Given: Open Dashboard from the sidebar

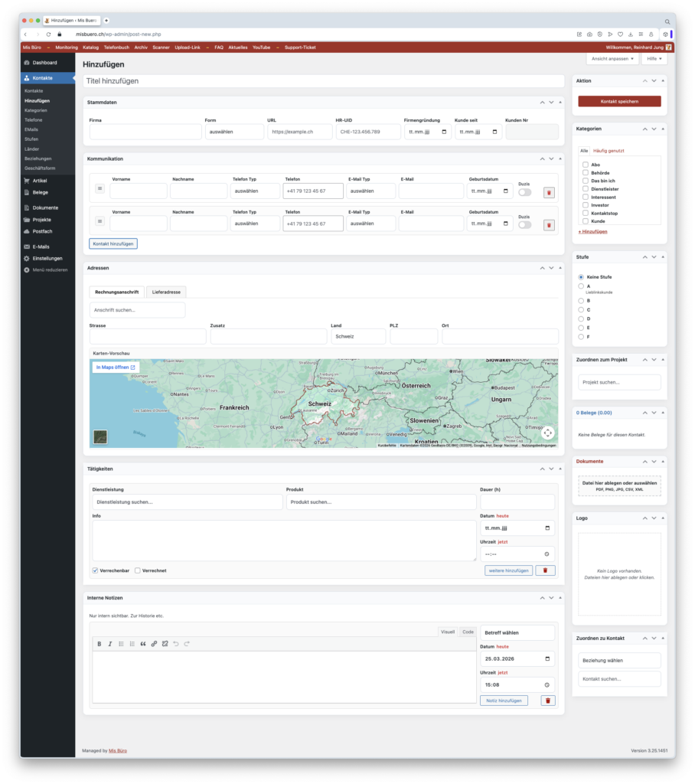Looking at the screenshot, I should pyautogui.click(x=44, y=63).
